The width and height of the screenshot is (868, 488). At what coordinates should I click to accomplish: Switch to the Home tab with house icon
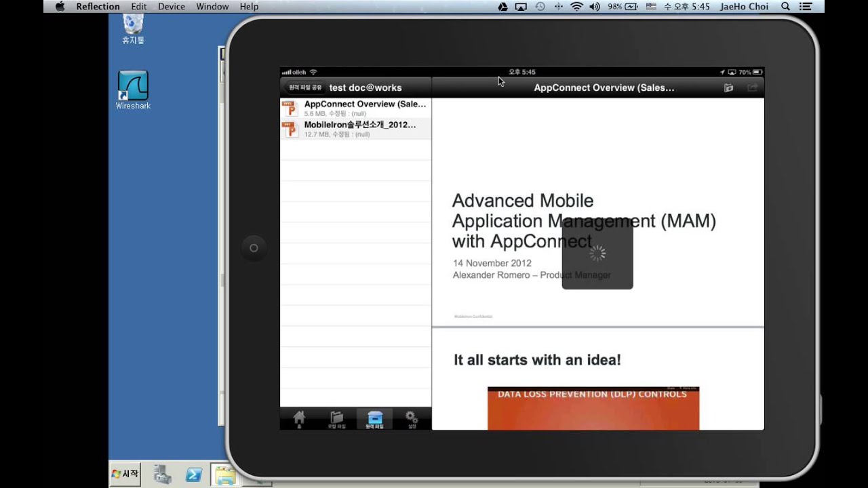[299, 419]
